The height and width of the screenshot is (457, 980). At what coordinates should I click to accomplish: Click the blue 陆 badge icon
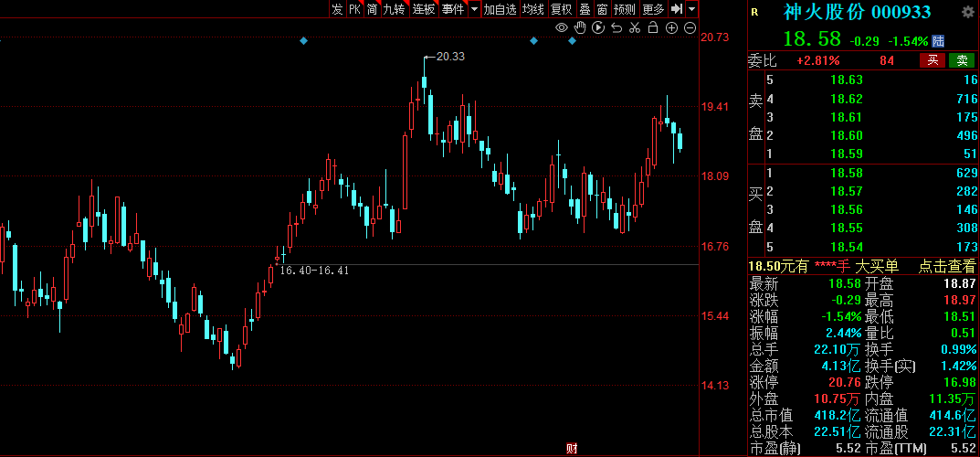(938, 41)
